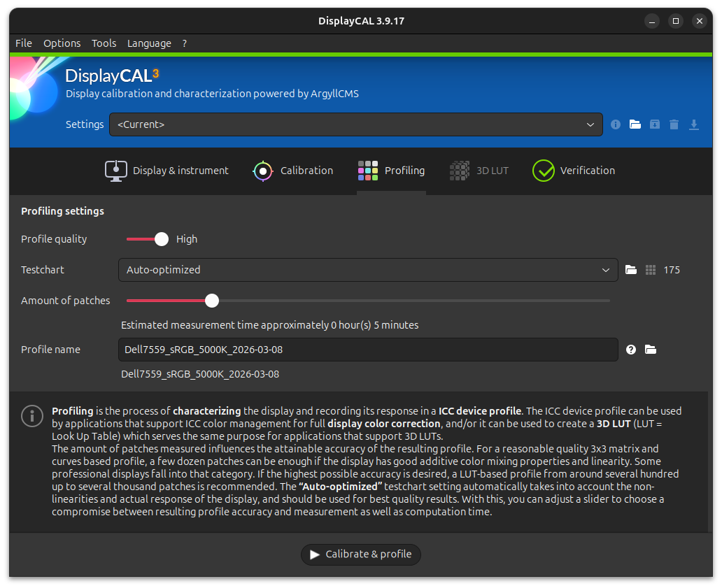Open testchart editor grid icon
This screenshot has width=722, height=588.
[651, 270]
